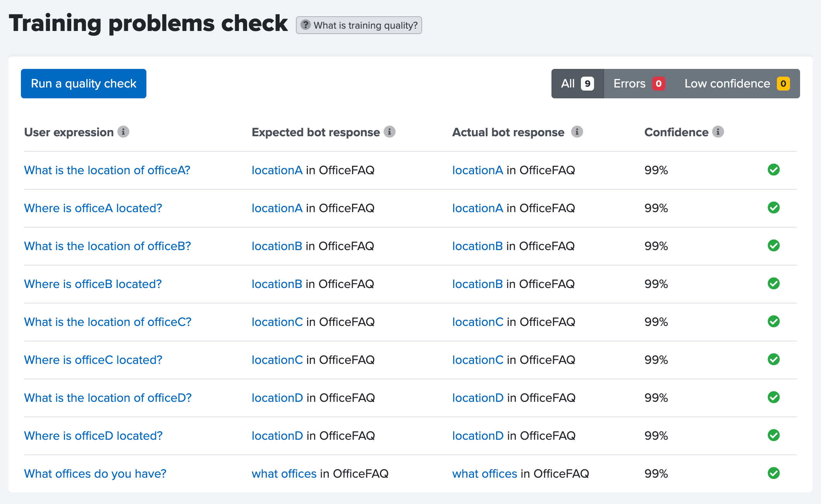The width and height of the screenshot is (821, 504).
Task: Switch to the Errors filter tab
Action: pos(639,84)
